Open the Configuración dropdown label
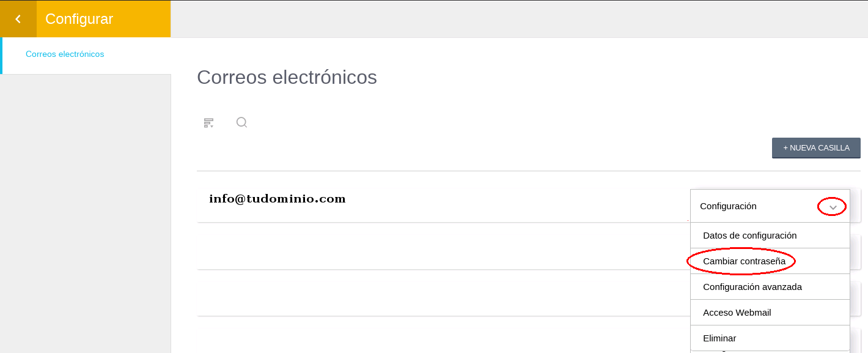868x353 pixels. [x=728, y=206]
